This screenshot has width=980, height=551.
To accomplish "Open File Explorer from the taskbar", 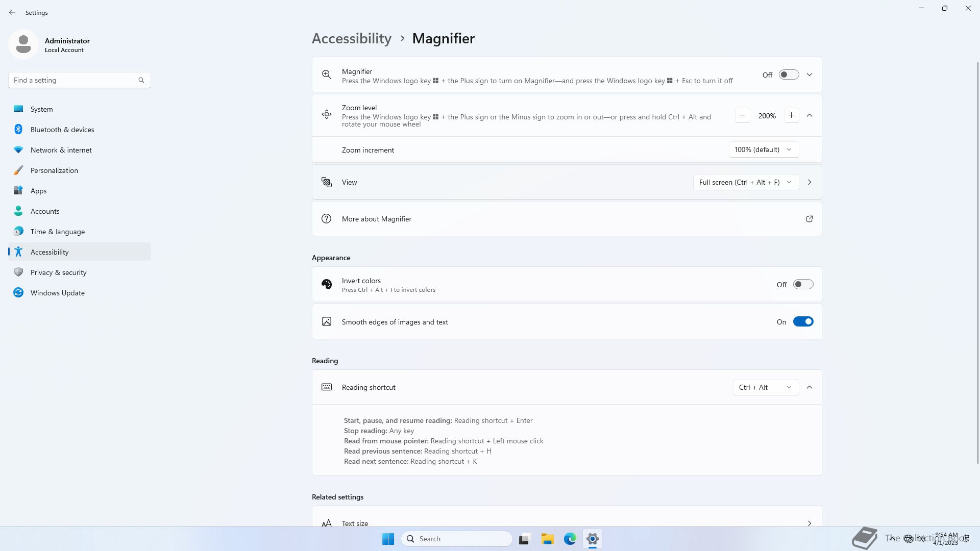I will (x=547, y=539).
